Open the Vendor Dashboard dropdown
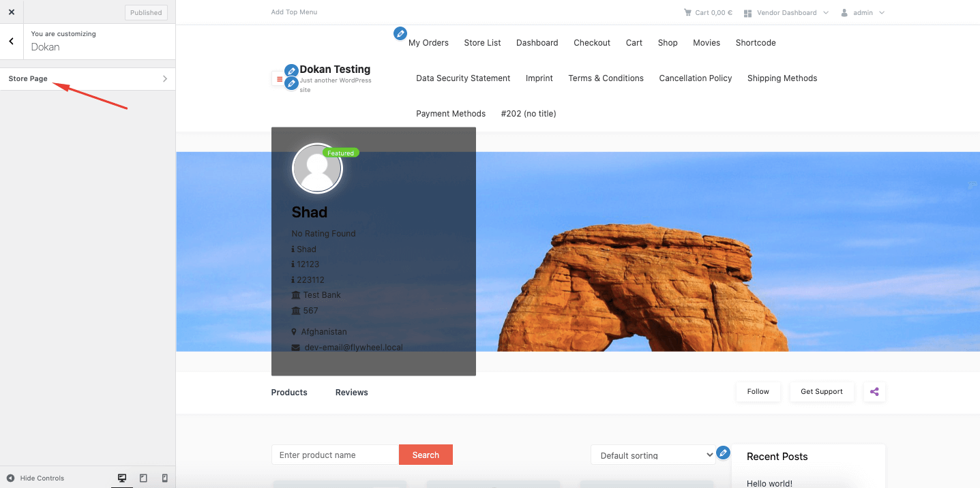The image size is (980, 488). point(786,13)
